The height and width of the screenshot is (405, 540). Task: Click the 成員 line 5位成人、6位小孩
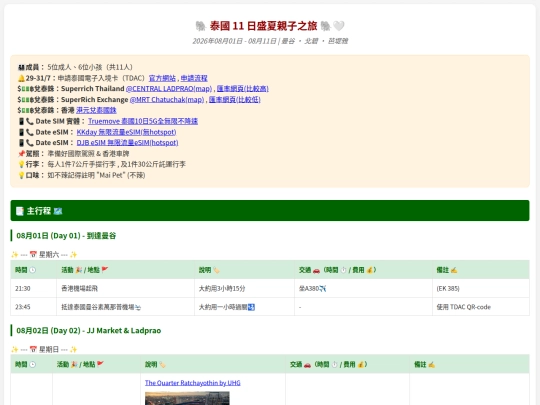pos(75,67)
